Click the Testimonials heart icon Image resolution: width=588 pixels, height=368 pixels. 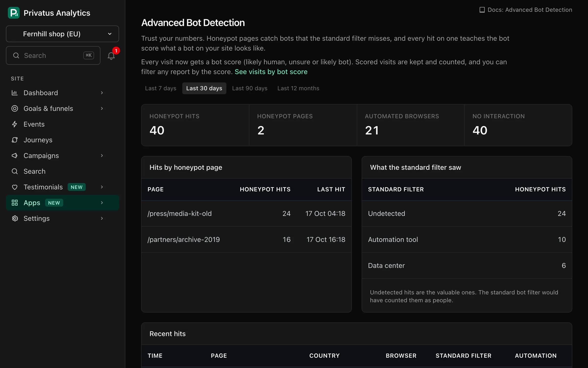click(x=15, y=187)
